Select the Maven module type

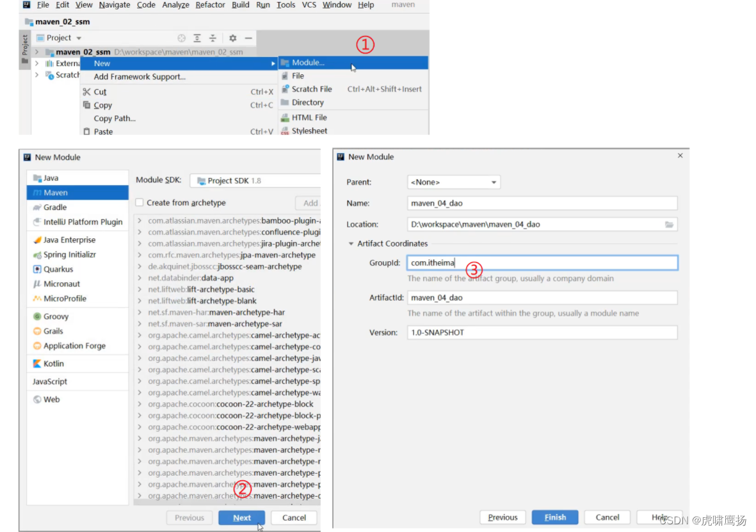77,193
